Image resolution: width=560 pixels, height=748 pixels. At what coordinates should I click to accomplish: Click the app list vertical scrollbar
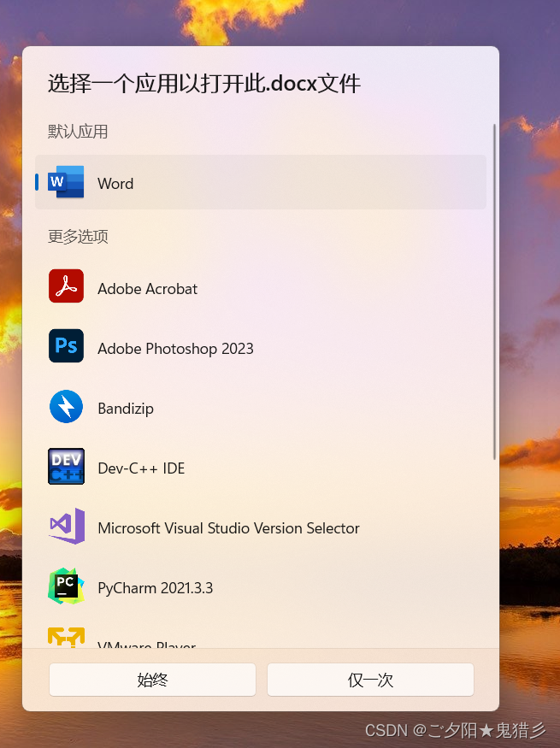pos(495,292)
